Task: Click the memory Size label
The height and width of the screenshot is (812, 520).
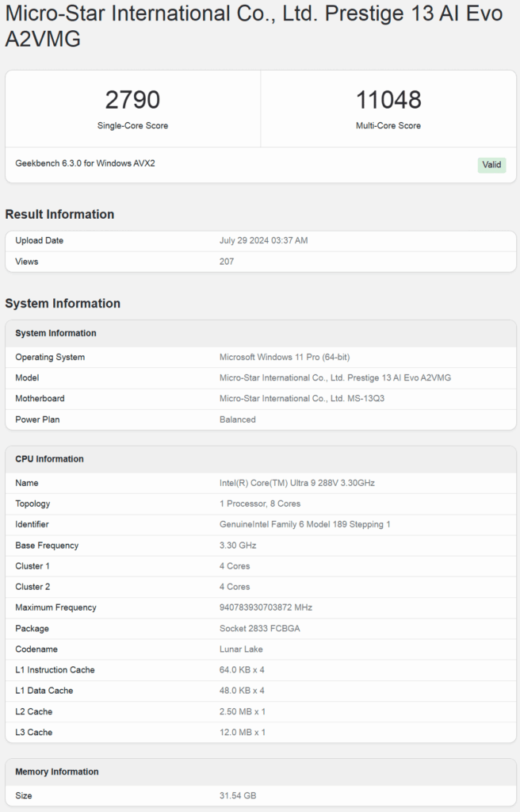Action: pyautogui.click(x=23, y=796)
